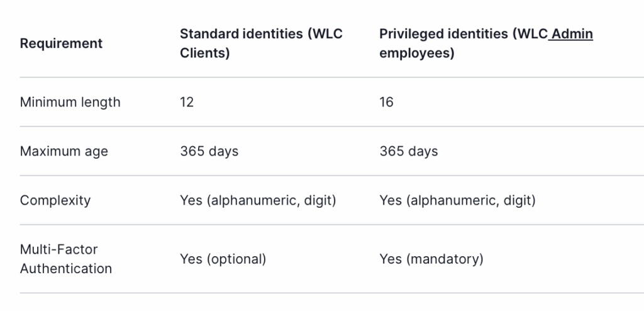Select the Minimum length row label
The width and height of the screenshot is (644, 311).
click(70, 102)
